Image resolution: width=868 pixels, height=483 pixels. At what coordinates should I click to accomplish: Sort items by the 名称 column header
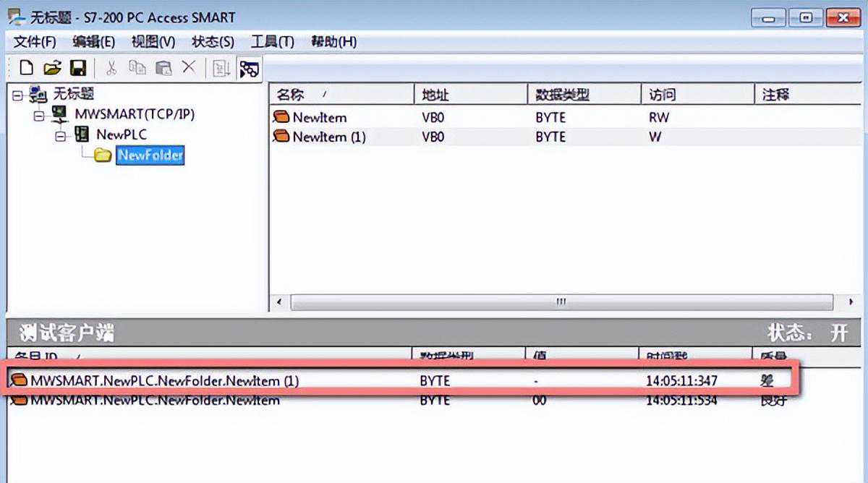click(340, 95)
